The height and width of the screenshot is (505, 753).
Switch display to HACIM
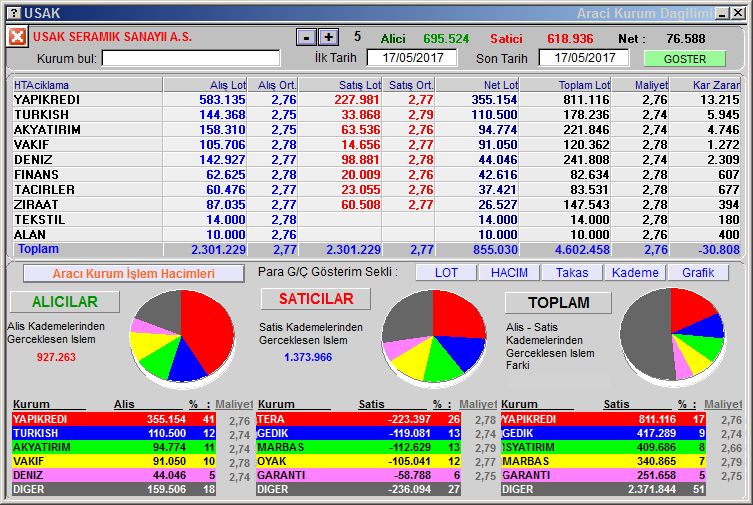click(509, 273)
